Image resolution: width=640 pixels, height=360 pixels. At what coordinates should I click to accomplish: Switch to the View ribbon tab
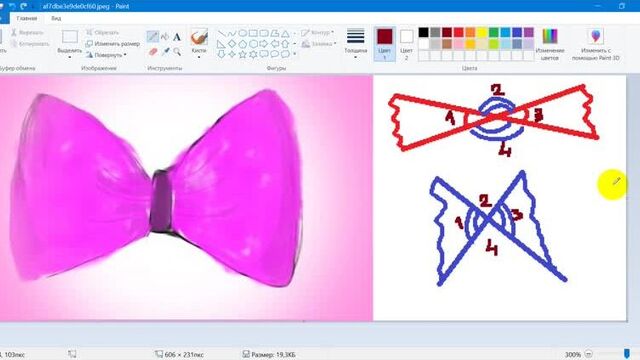(x=56, y=18)
